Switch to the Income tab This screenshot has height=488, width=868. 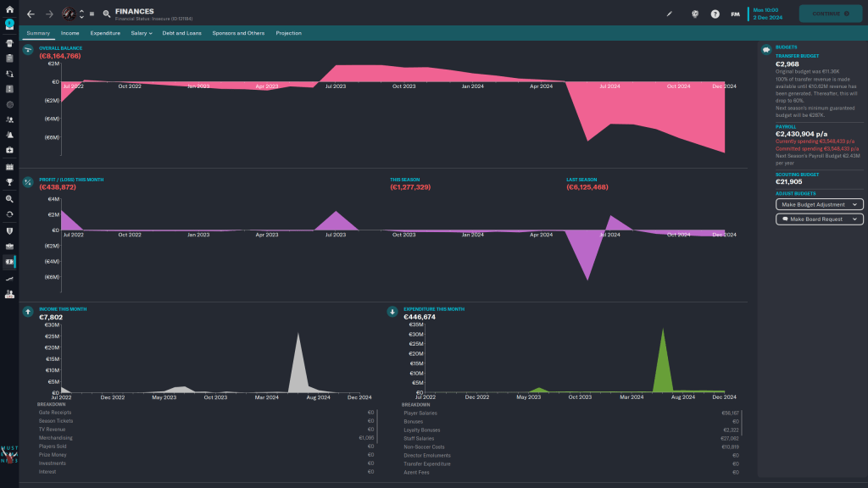click(x=70, y=33)
